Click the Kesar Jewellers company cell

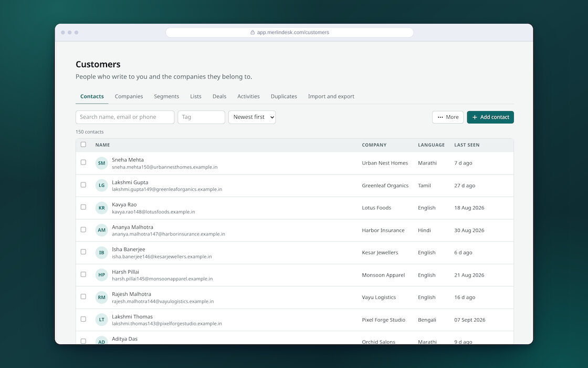(x=380, y=252)
